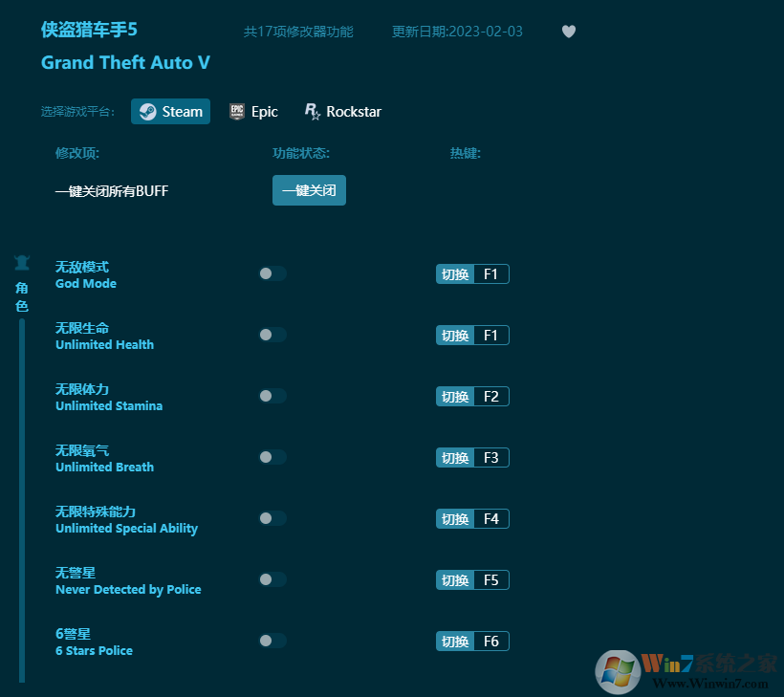Click the Rockstar logo icon
Image resolution: width=784 pixels, height=697 pixels.
(312, 112)
